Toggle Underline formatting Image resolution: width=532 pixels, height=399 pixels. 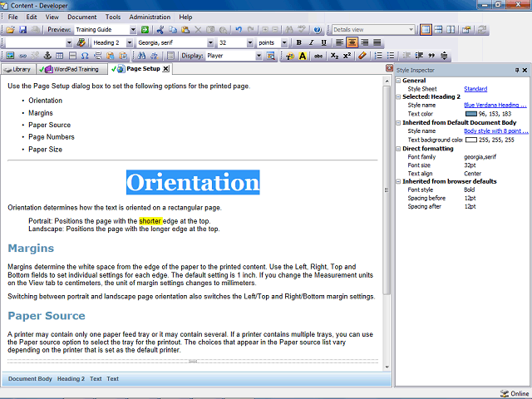click(x=323, y=42)
